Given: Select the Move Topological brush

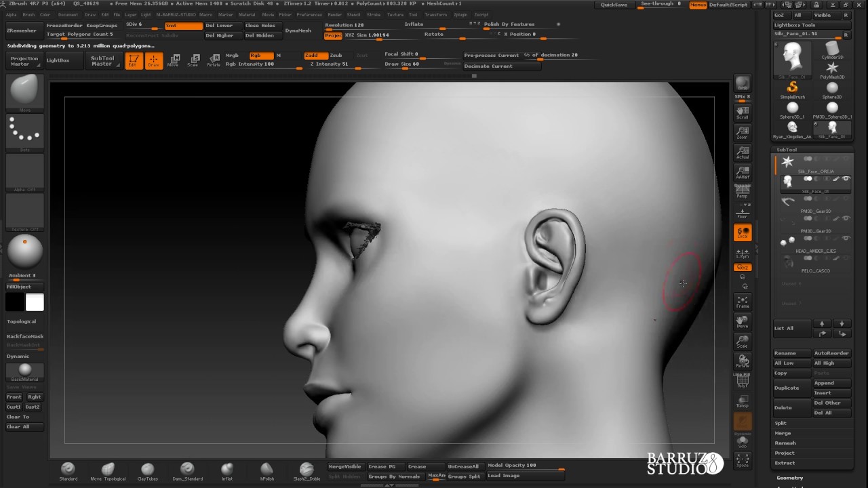Looking at the screenshot, I should [x=108, y=472].
